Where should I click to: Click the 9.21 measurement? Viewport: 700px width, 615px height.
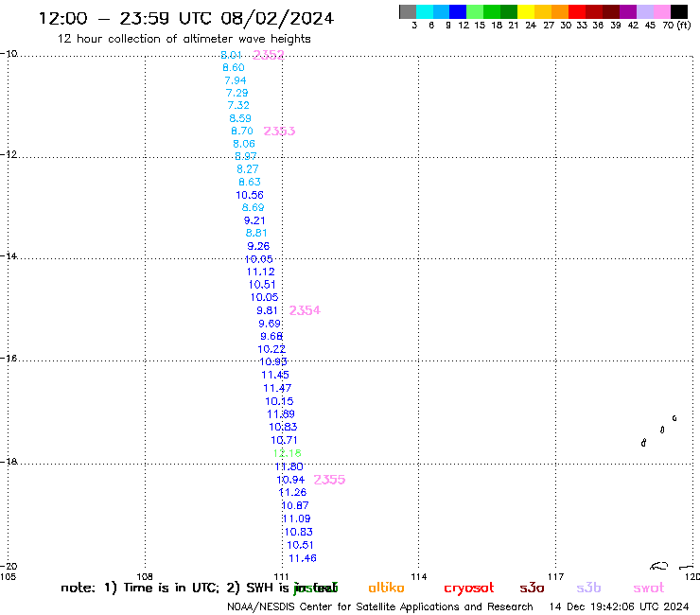pyautogui.click(x=254, y=220)
